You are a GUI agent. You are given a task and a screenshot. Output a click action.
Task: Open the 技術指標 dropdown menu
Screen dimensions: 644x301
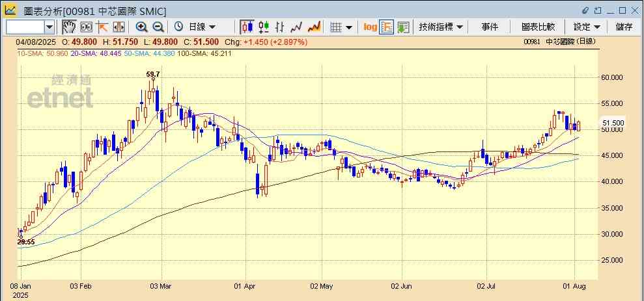click(x=441, y=27)
